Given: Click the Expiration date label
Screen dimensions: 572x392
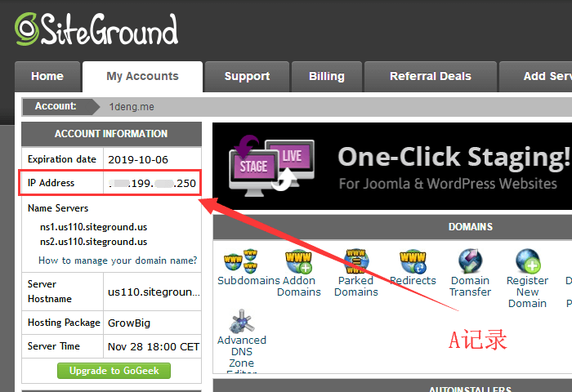Looking at the screenshot, I should point(62,159).
